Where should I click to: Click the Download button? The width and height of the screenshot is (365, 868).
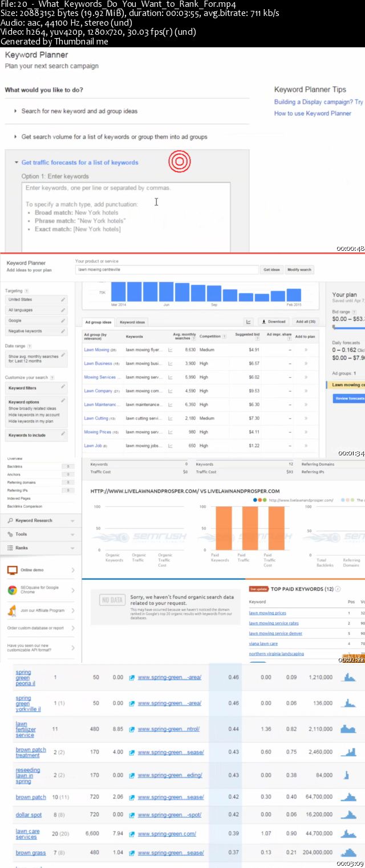[x=274, y=322]
